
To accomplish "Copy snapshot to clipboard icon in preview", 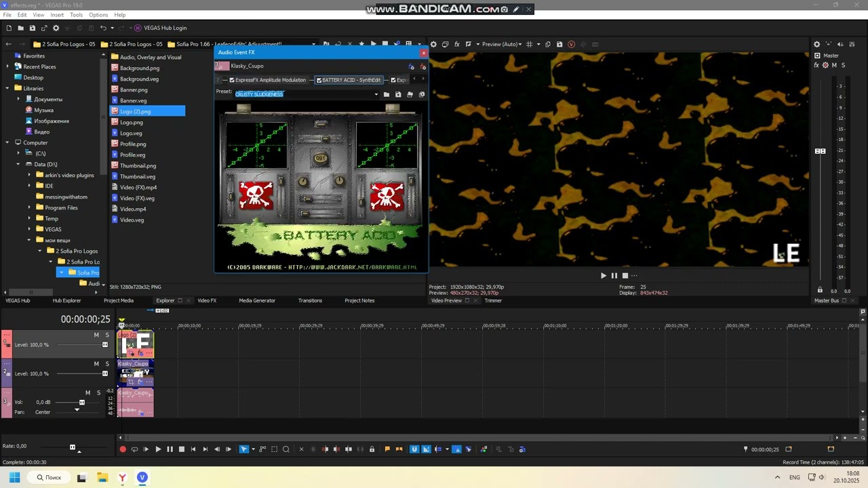I will [548, 44].
